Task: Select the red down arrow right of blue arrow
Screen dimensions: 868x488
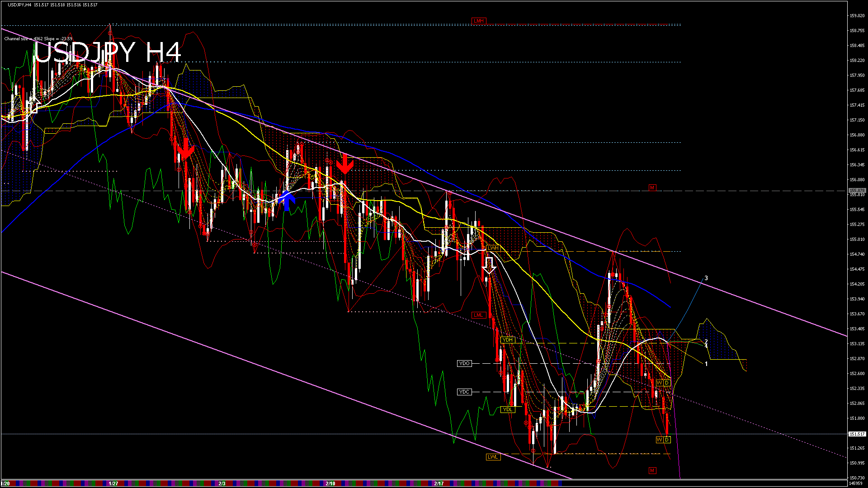Action: click(345, 164)
